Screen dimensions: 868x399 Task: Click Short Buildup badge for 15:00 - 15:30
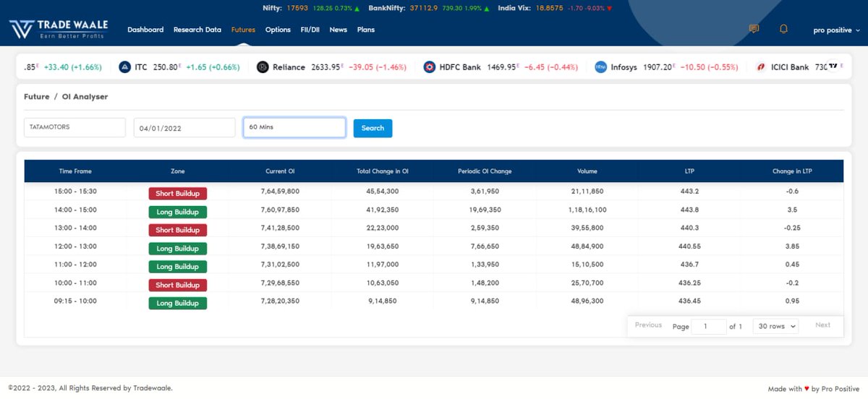tap(178, 194)
